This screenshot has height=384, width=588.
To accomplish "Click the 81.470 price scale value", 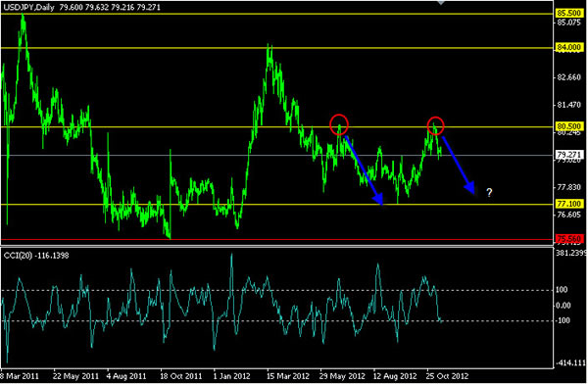I will tap(568, 105).
